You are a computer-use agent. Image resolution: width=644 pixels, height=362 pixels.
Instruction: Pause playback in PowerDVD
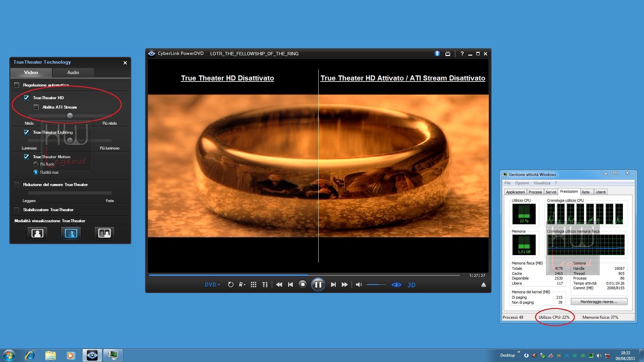(x=318, y=285)
